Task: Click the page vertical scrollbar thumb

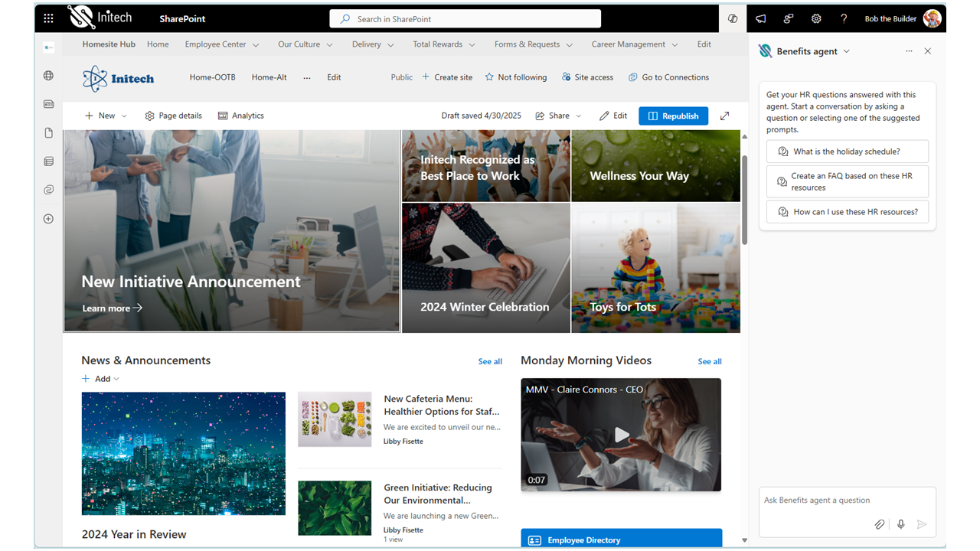Action: click(744, 200)
